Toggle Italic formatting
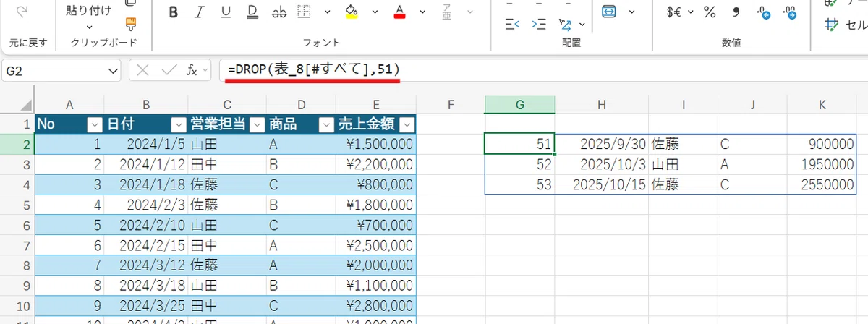 200,12
